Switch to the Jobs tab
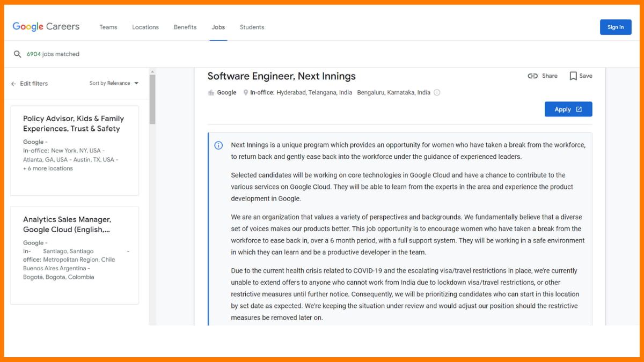The image size is (644, 362). coord(218,27)
